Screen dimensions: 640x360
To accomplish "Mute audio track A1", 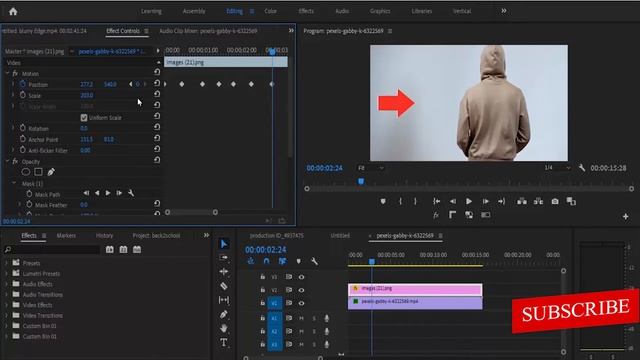I will point(301,318).
